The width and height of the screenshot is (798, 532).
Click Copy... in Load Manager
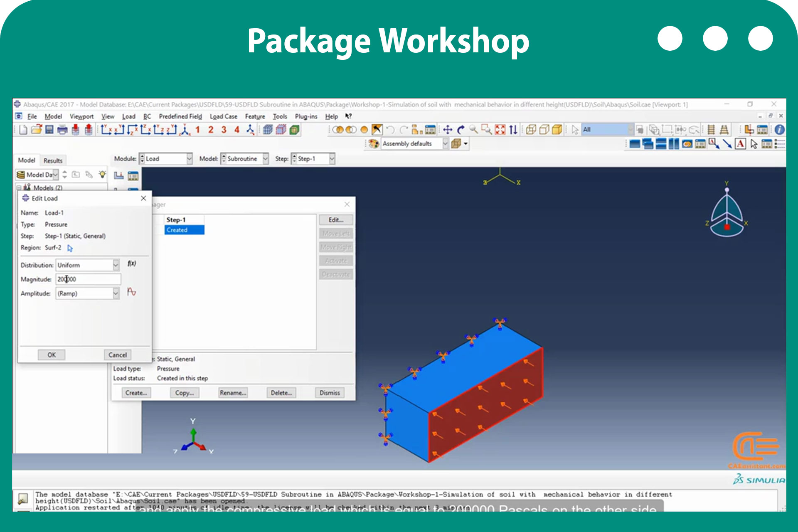coord(185,393)
